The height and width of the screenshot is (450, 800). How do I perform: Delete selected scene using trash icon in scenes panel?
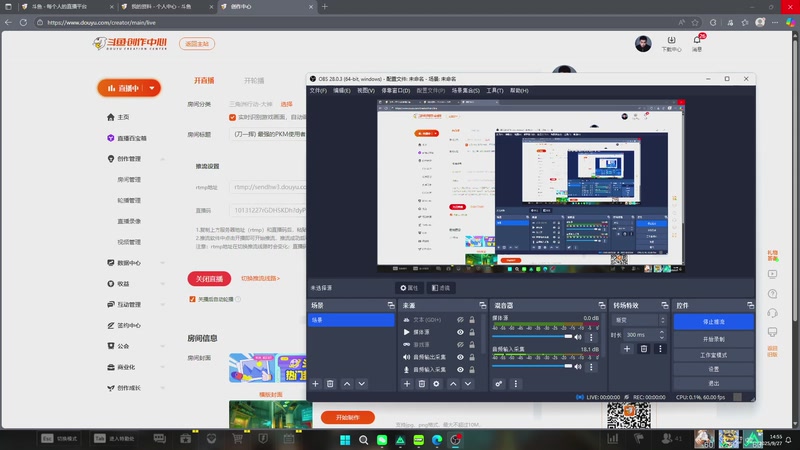pyautogui.click(x=330, y=384)
